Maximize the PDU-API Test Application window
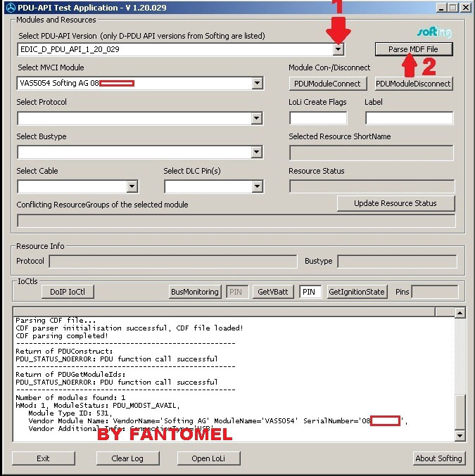 coord(452,7)
